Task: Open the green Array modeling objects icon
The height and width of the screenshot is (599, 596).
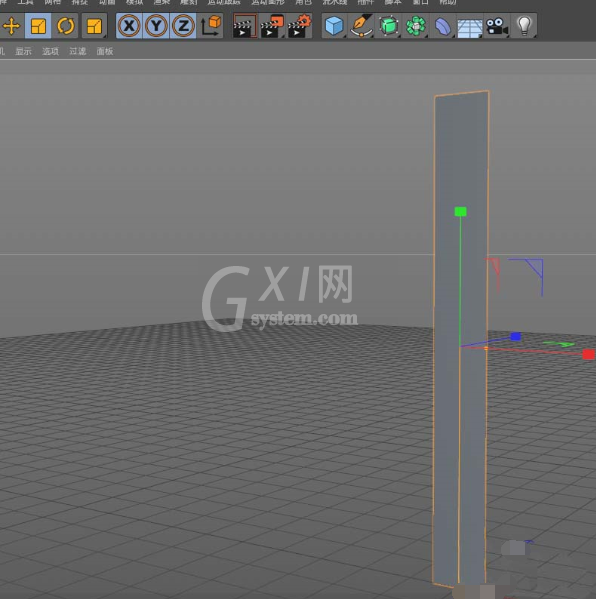Action: (x=416, y=26)
